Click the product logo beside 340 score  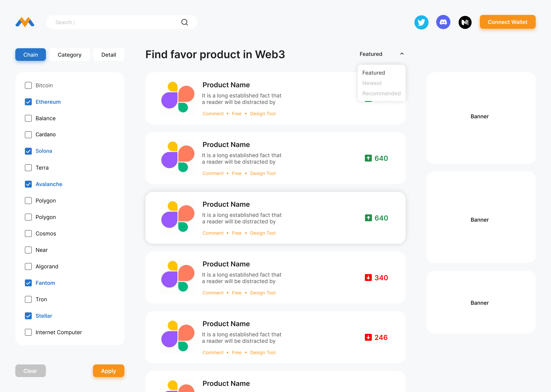178,277
